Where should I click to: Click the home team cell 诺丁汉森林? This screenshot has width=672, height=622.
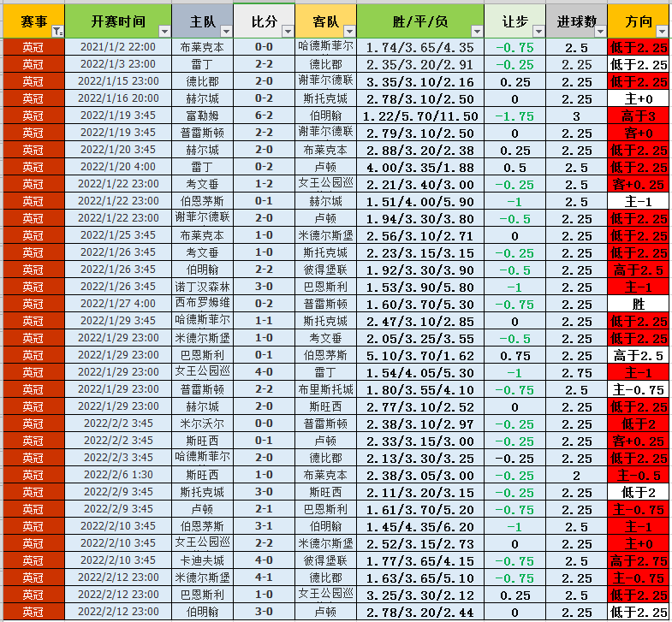(x=202, y=287)
